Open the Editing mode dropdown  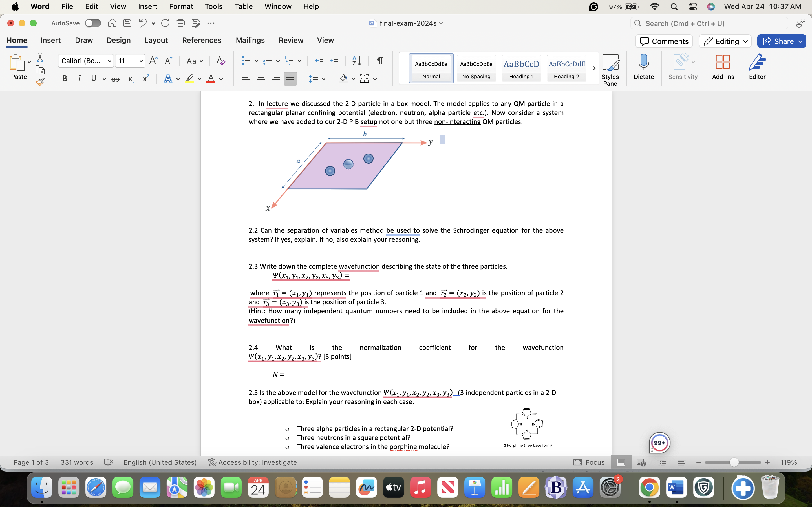pyautogui.click(x=725, y=41)
